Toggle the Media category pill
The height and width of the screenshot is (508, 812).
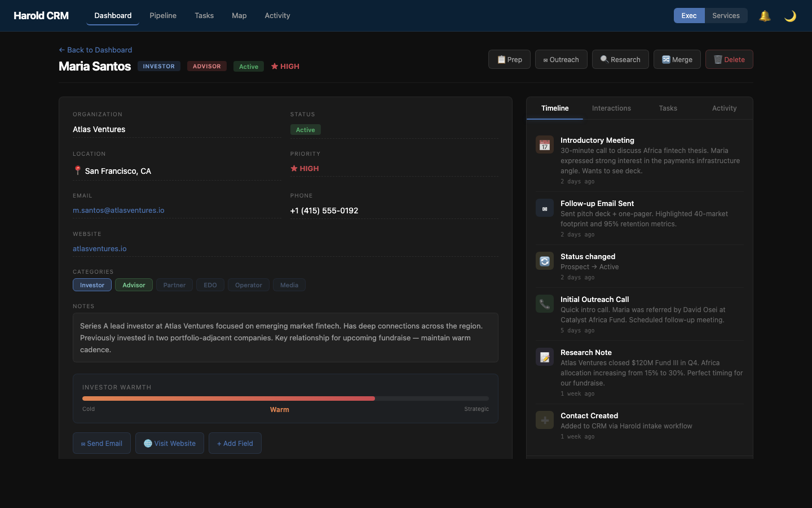[x=289, y=285]
